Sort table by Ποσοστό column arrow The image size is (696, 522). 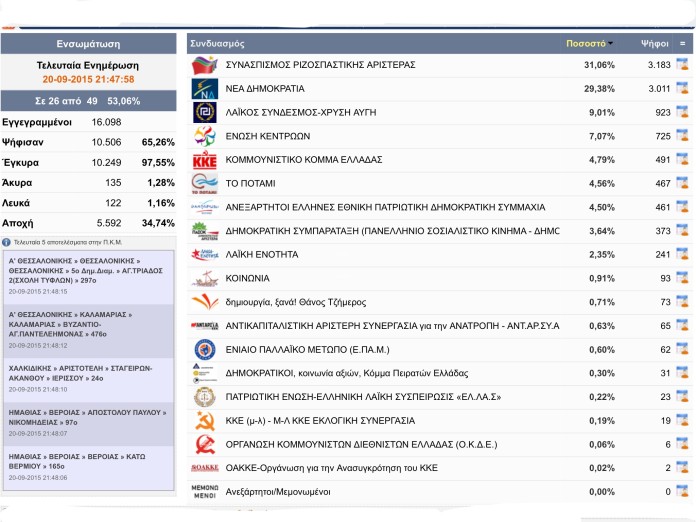click(611, 43)
